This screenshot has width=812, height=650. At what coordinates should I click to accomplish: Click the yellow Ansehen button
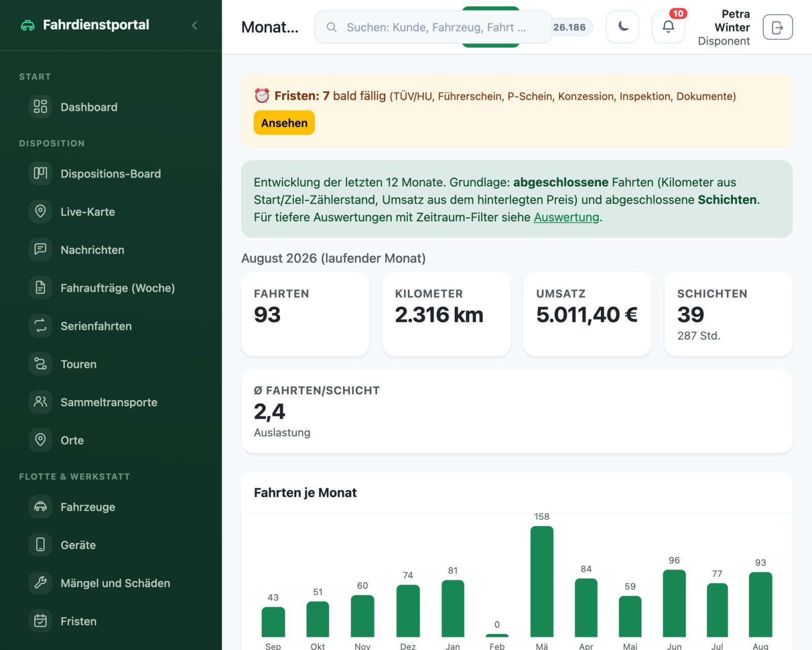(x=284, y=123)
